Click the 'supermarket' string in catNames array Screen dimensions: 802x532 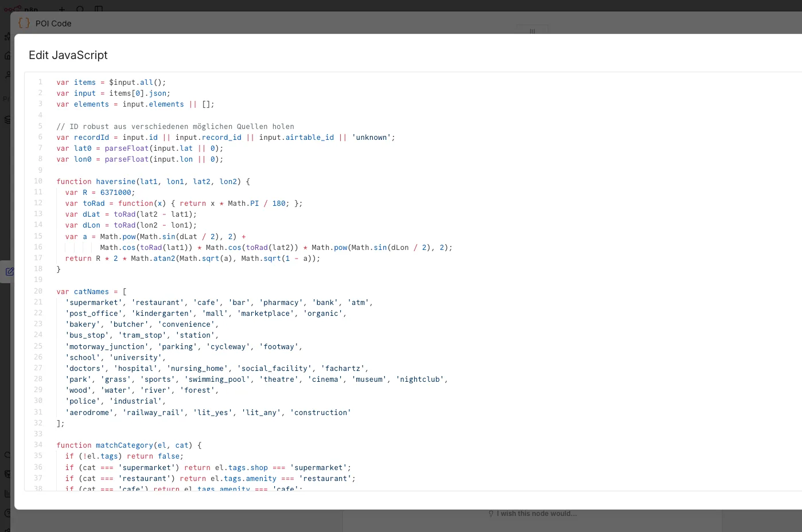(94, 303)
